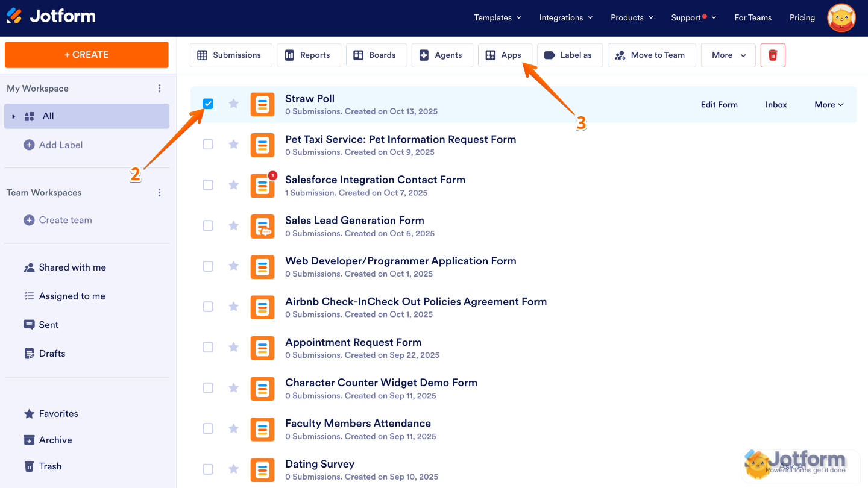Star the Appointment Request Form

click(x=234, y=347)
